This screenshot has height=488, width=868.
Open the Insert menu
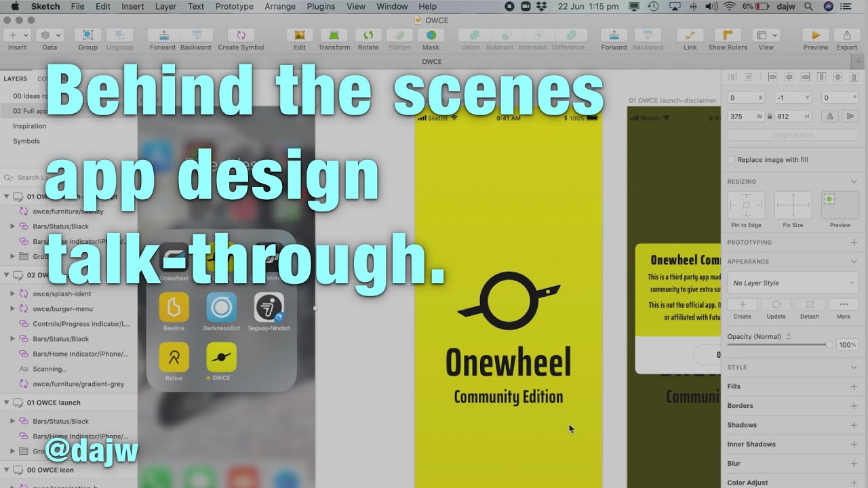(133, 6)
